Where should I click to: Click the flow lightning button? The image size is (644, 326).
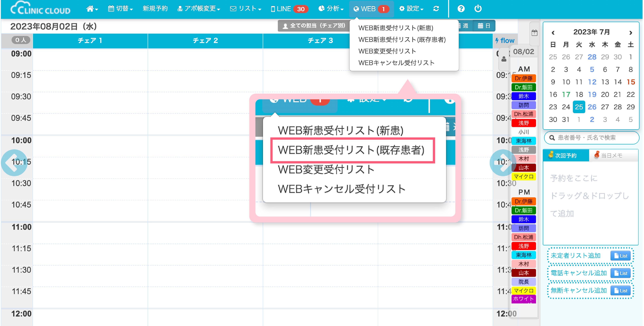[x=505, y=41]
